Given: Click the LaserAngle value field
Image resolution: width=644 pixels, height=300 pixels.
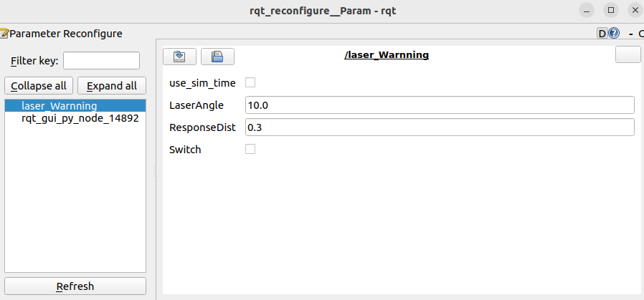Looking at the screenshot, I should tap(440, 105).
